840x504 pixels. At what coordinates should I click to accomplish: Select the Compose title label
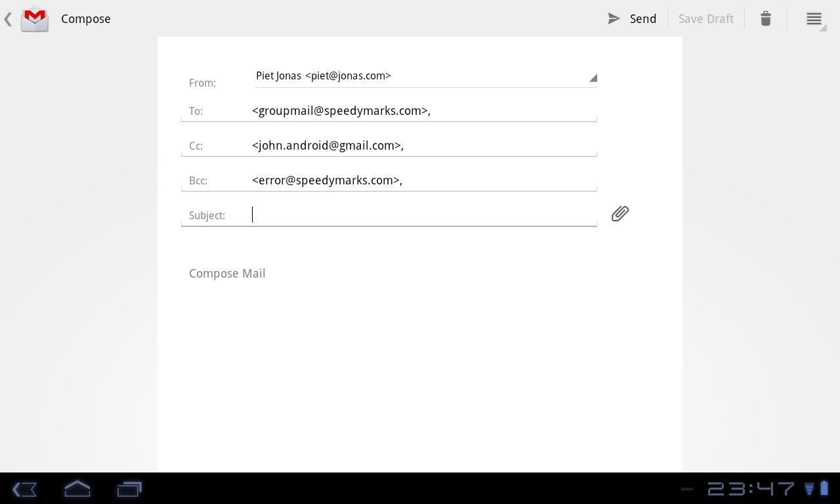click(85, 18)
